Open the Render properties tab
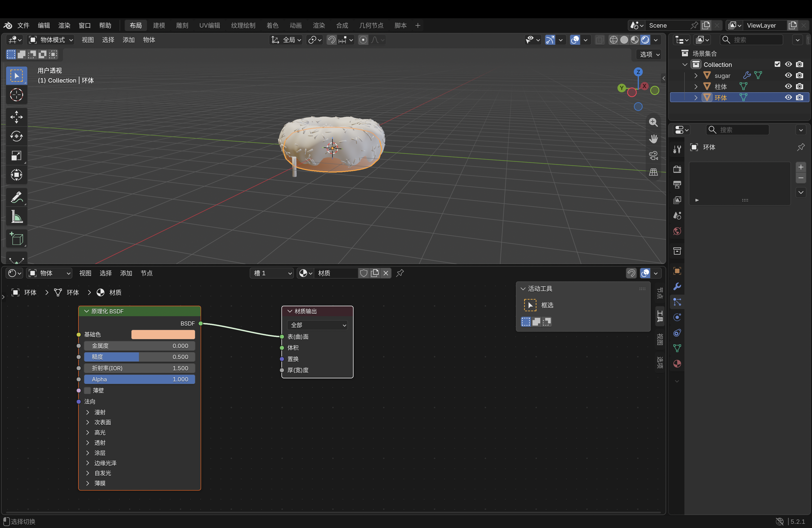 point(677,169)
